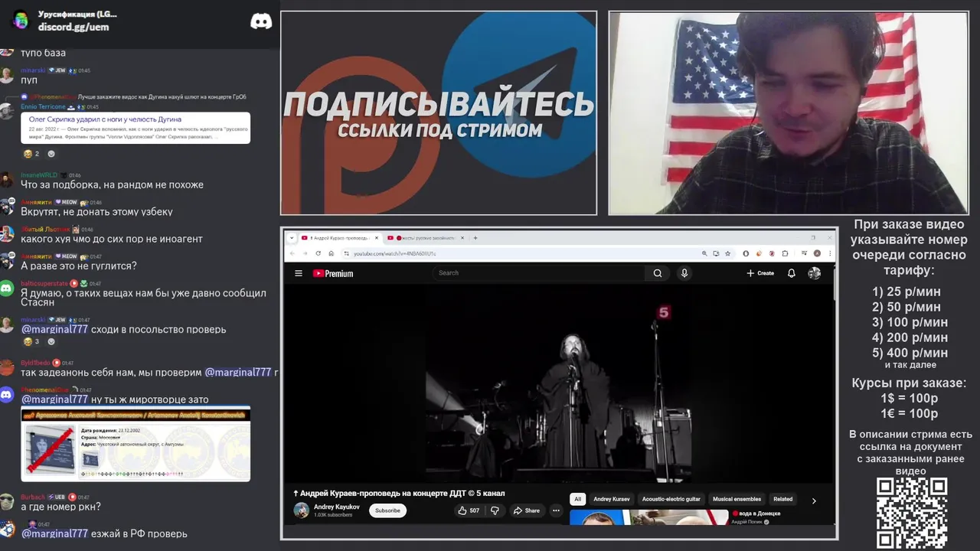Image resolution: width=980 pixels, height=551 pixels.
Task: Open a new browser tab with plus
Action: point(475,238)
